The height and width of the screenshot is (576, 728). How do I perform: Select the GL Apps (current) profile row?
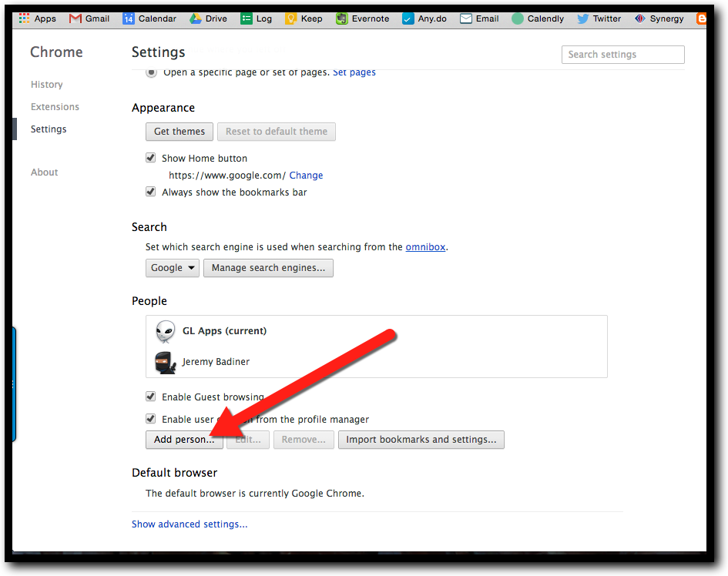(377, 331)
